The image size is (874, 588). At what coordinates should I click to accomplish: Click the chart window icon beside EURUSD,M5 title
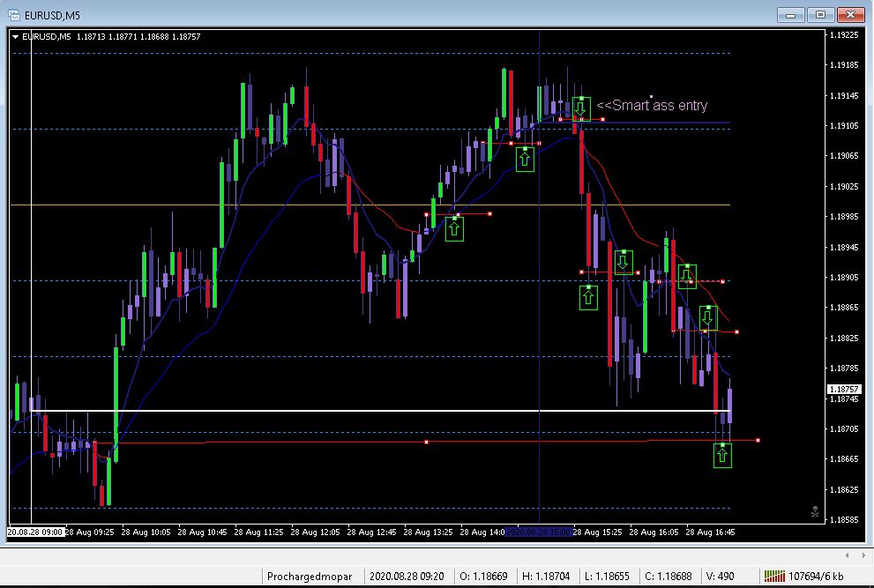tap(13, 14)
